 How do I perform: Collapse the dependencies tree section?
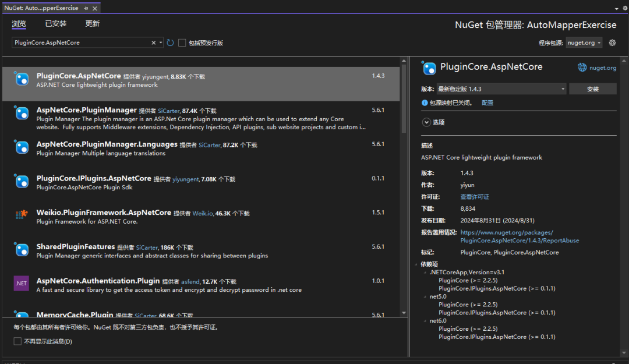pyautogui.click(x=416, y=264)
